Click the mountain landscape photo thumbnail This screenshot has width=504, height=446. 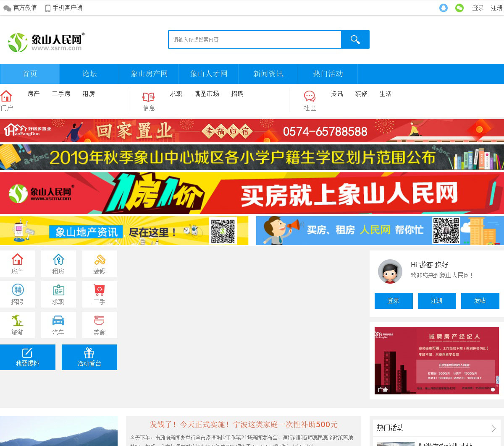click(x=59, y=431)
